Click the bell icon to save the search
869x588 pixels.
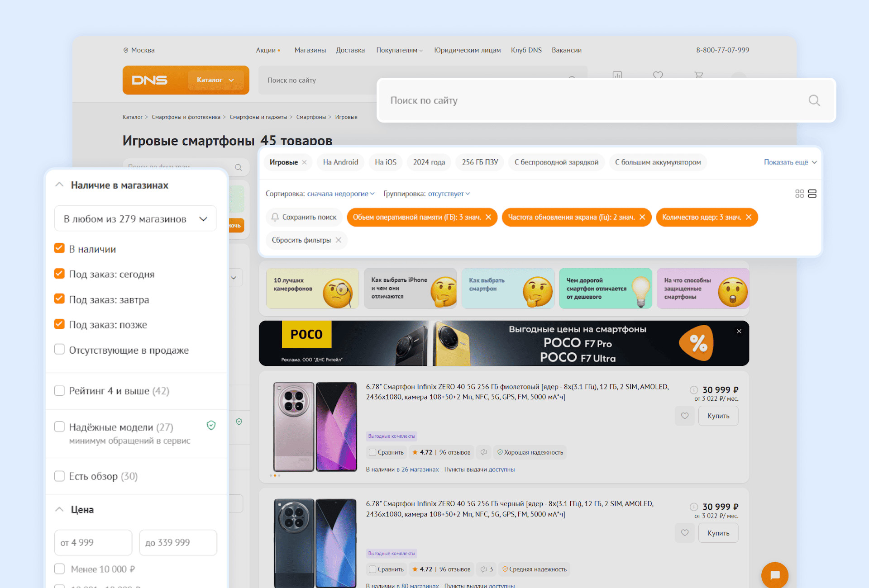[275, 217]
